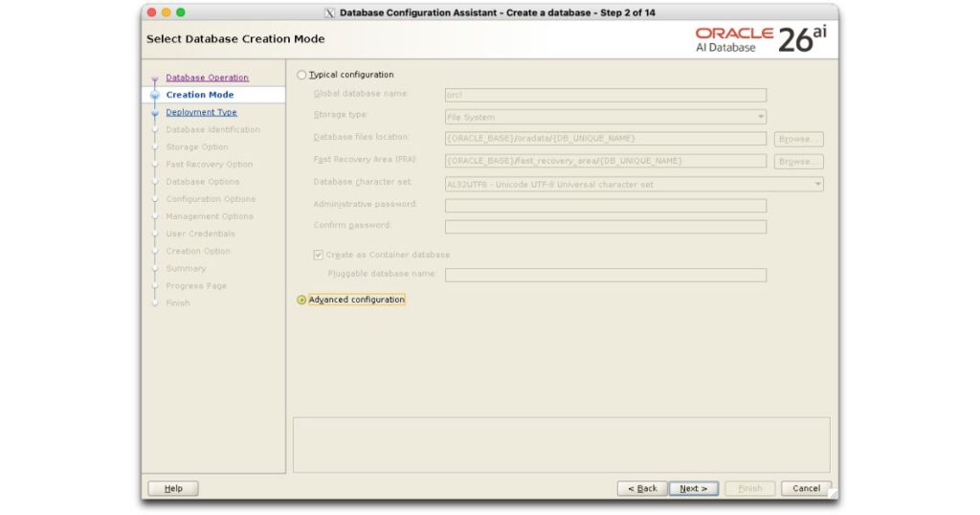Image resolution: width=980 pixels, height=515 pixels.
Task: Go to previous step with Back
Action: point(642,488)
